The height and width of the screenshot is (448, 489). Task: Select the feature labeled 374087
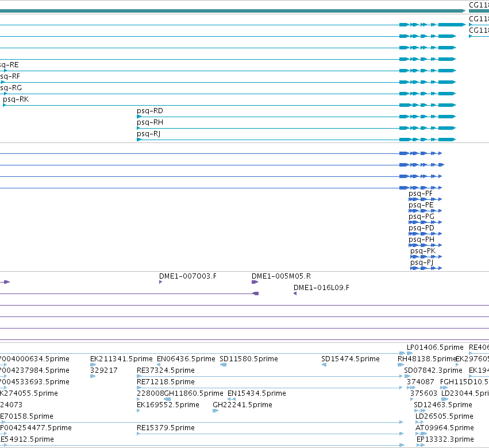421,382
